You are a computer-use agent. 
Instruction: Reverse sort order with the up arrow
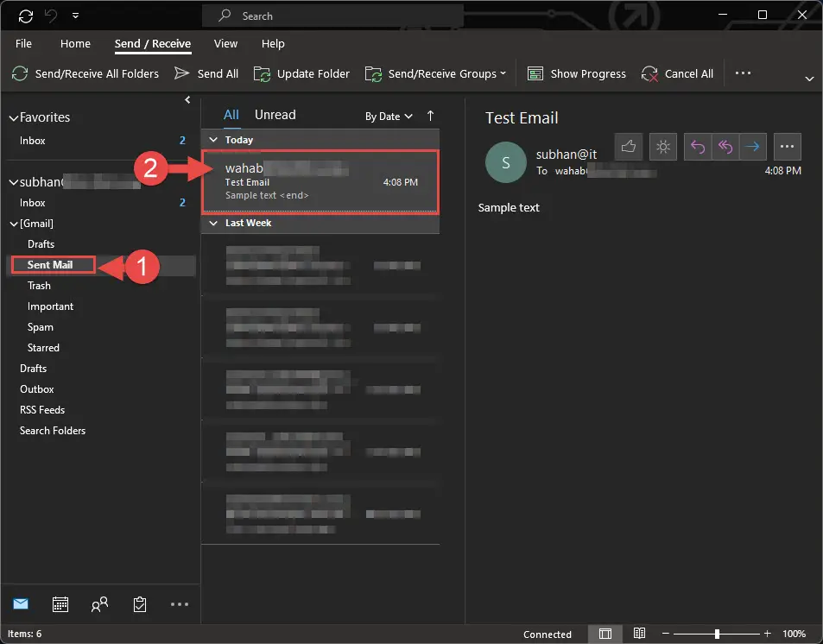(x=430, y=116)
